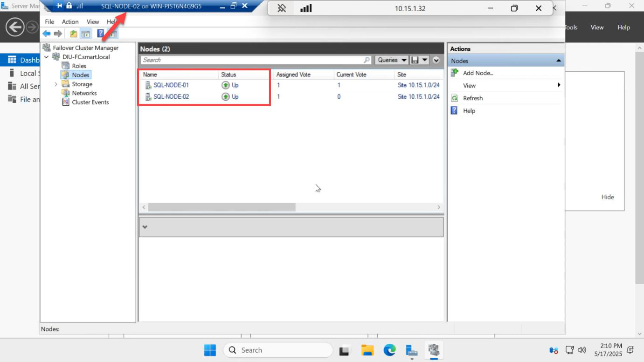
Task: Select Failover Cluster Manager root tree item
Action: pyautogui.click(x=85, y=48)
